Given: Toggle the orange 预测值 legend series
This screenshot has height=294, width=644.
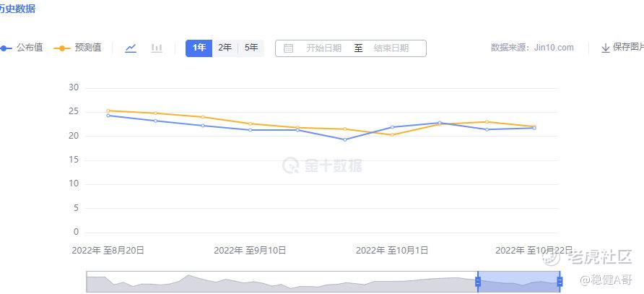Looking at the screenshot, I should tap(77, 48).
